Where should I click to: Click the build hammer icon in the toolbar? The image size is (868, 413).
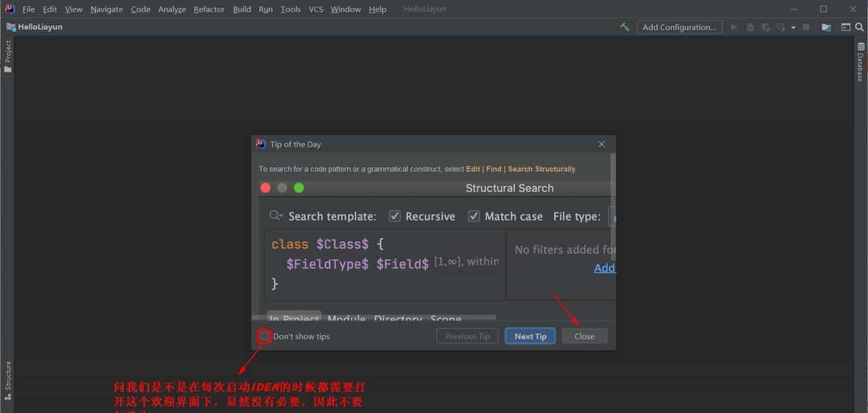tap(625, 26)
